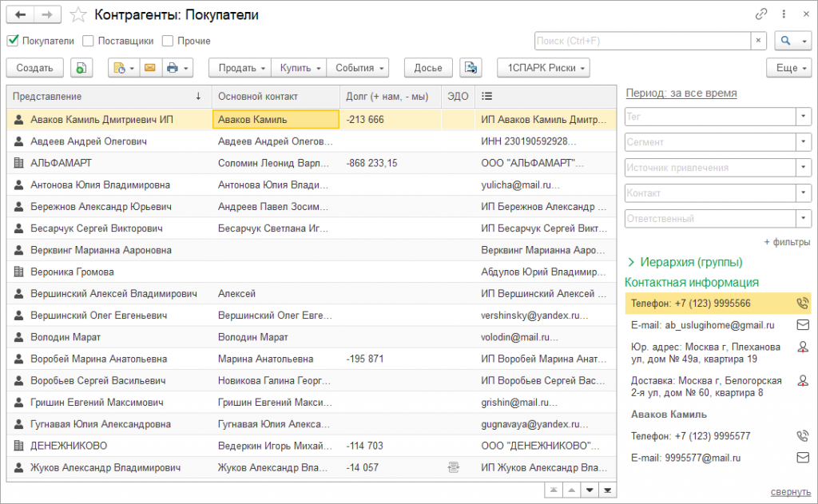Click into the Поиск search field
This screenshot has width=818, height=504.
643,41
